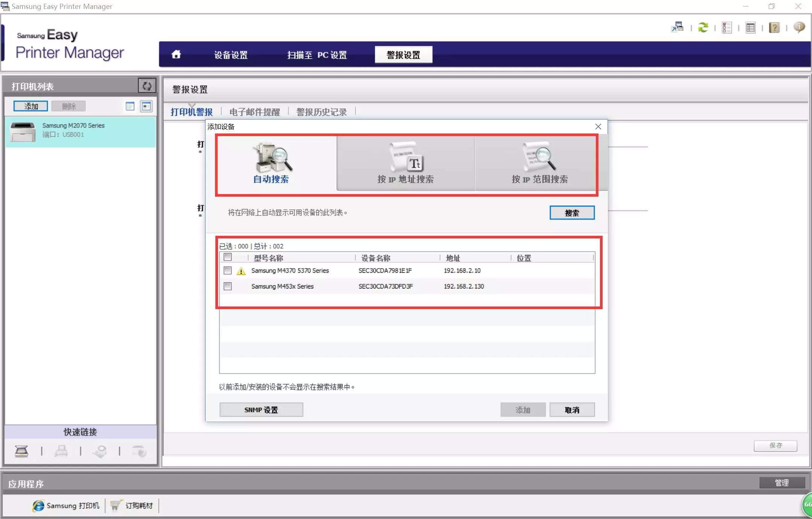Switch to 打印机警报 sub-tab
Viewport: 812px width, 519px height.
192,112
